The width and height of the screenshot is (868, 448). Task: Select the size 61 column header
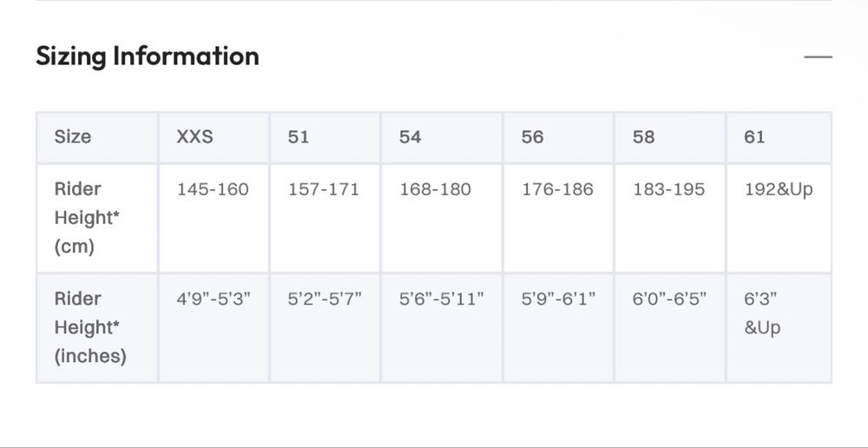click(755, 137)
